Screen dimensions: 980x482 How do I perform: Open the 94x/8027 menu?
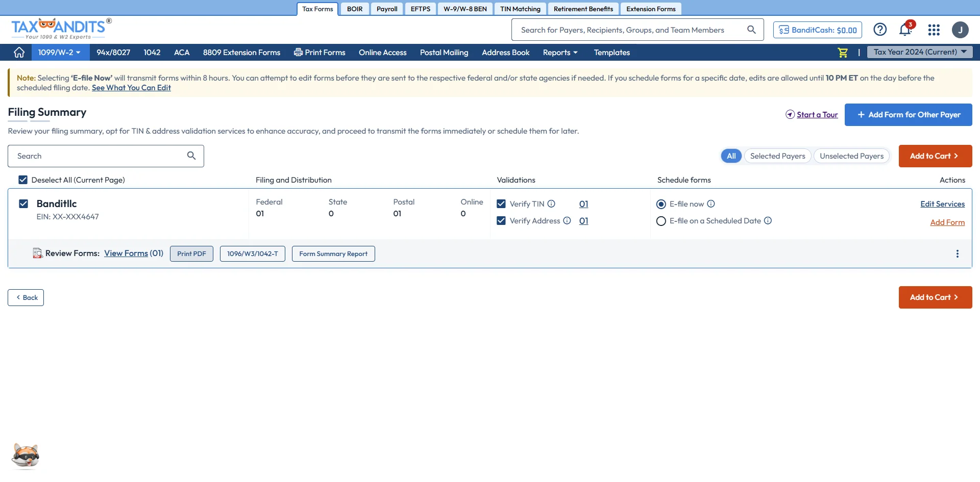point(113,53)
